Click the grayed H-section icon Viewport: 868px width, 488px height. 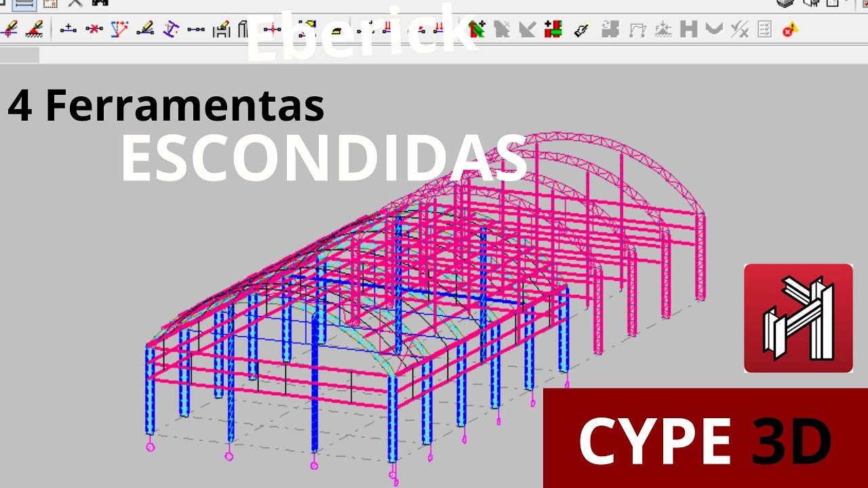tap(689, 29)
